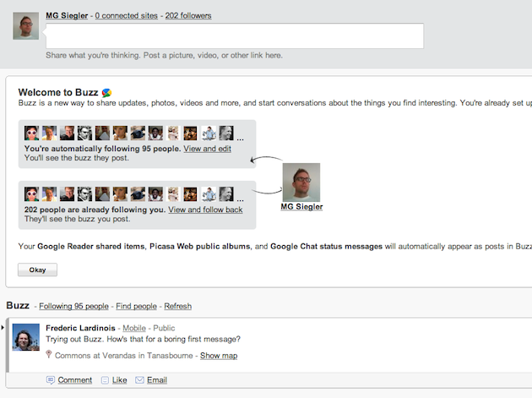Click the Buzz logo beside Welcome heading

107,92
